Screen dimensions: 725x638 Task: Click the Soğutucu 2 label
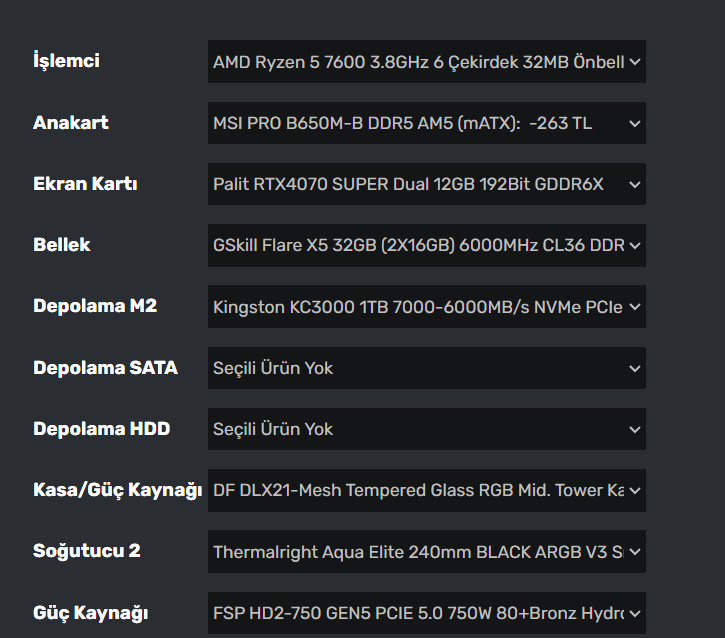click(86, 551)
